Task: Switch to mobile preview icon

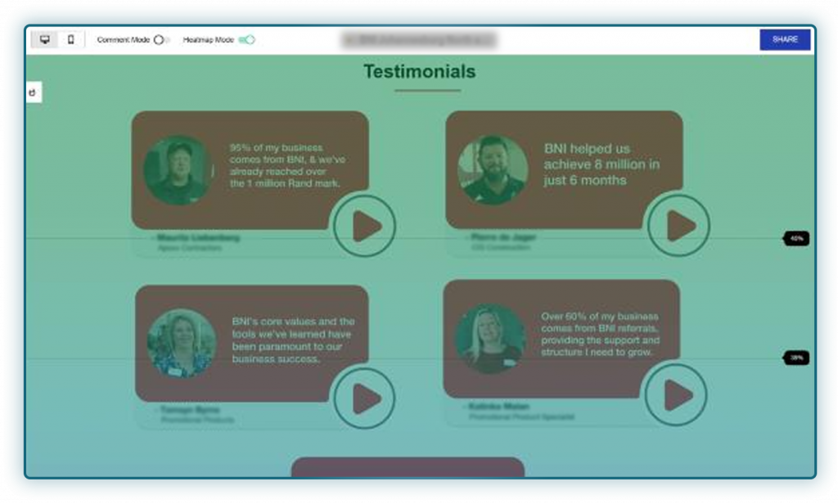Action: 70,39
